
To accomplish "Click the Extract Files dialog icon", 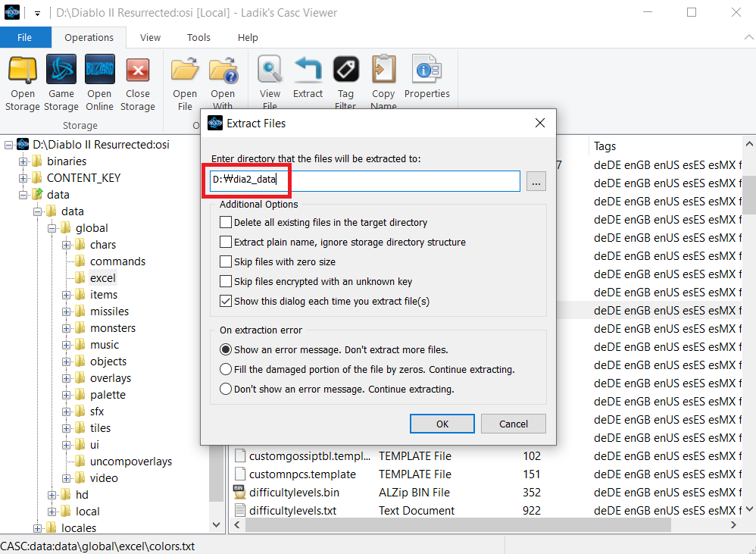I will coord(215,124).
